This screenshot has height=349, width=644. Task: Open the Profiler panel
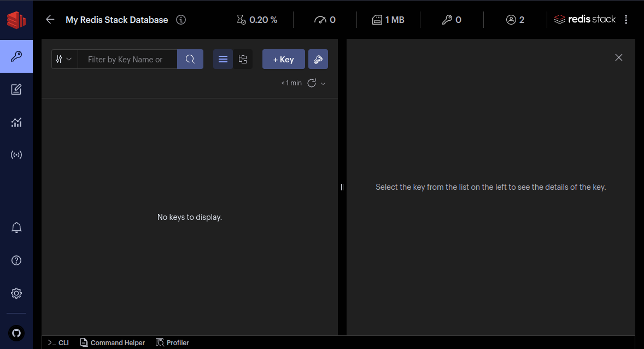(x=173, y=342)
